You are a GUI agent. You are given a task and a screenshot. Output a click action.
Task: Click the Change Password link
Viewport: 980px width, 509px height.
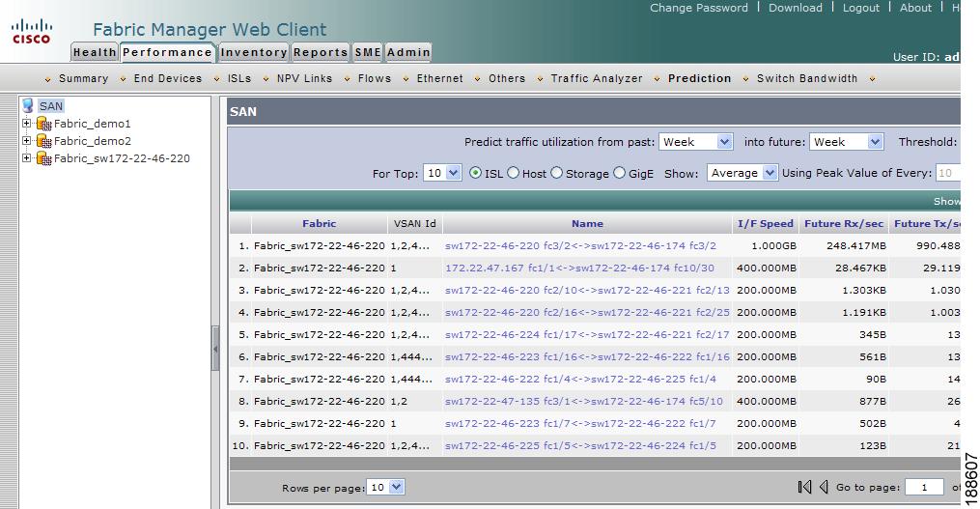click(699, 8)
